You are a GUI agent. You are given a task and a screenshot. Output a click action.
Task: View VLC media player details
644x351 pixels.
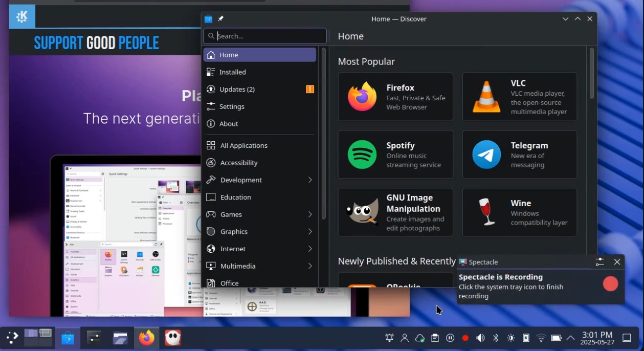click(519, 96)
